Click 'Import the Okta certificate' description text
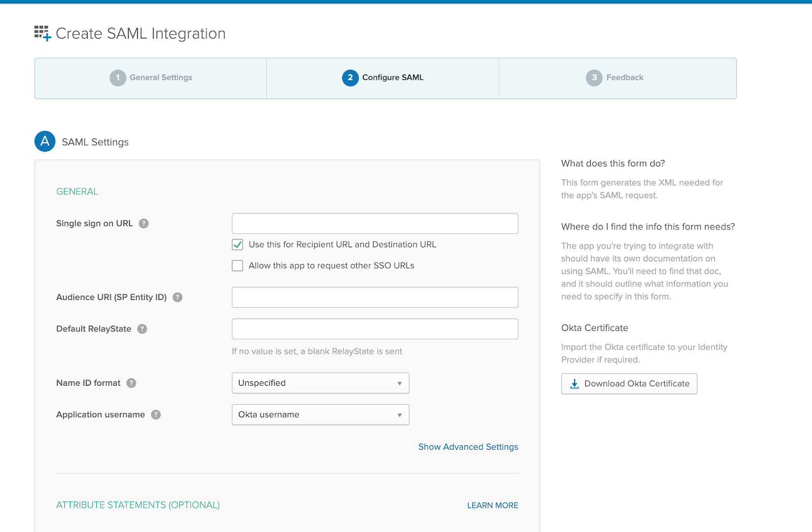The width and height of the screenshot is (812, 532). (644, 353)
